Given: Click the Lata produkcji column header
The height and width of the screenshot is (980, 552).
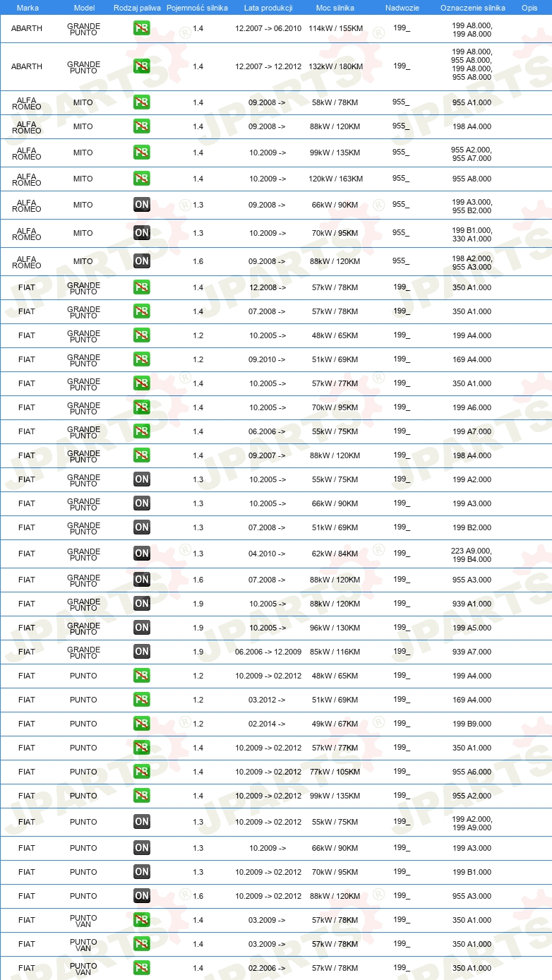Looking at the screenshot, I should click(x=268, y=8).
